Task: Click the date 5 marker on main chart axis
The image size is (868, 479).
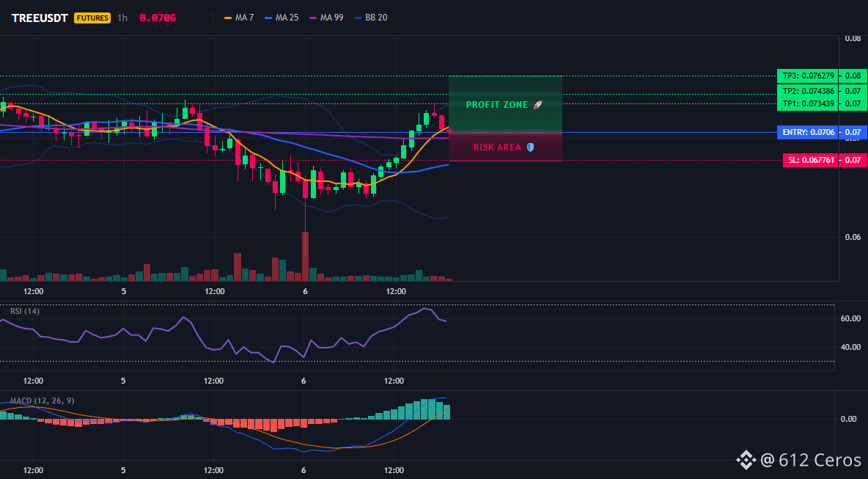Action: 123,291
